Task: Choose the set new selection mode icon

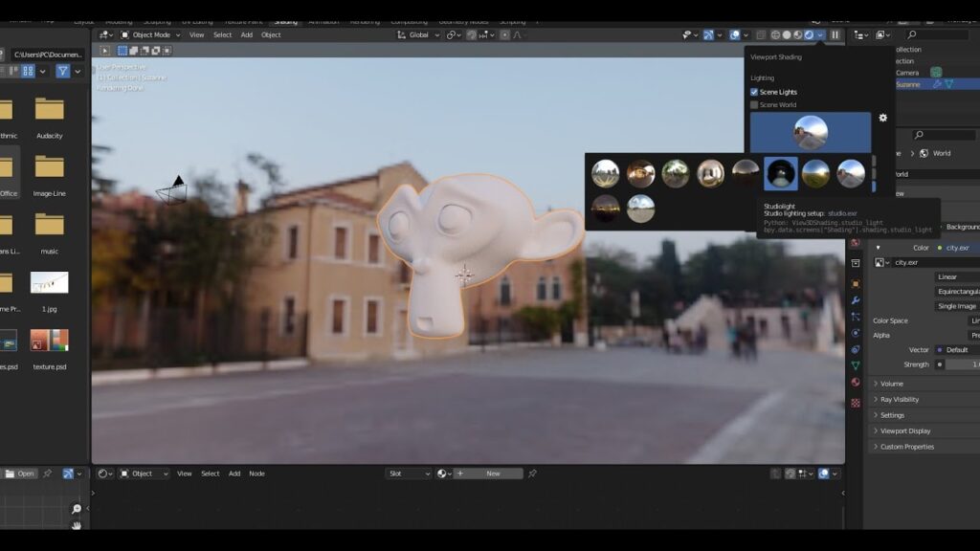Action: [x=122, y=51]
